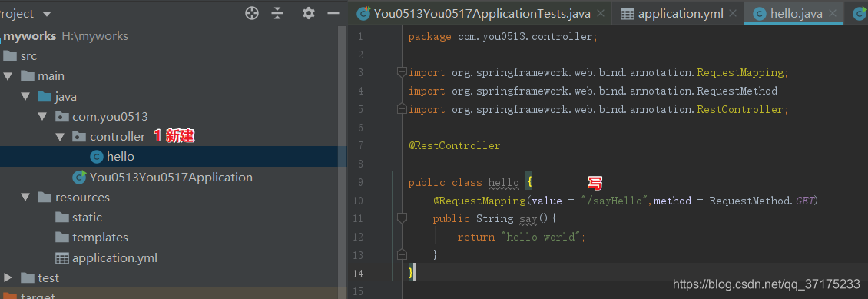Click the ApplicationTests.java tab icon

[363, 14]
